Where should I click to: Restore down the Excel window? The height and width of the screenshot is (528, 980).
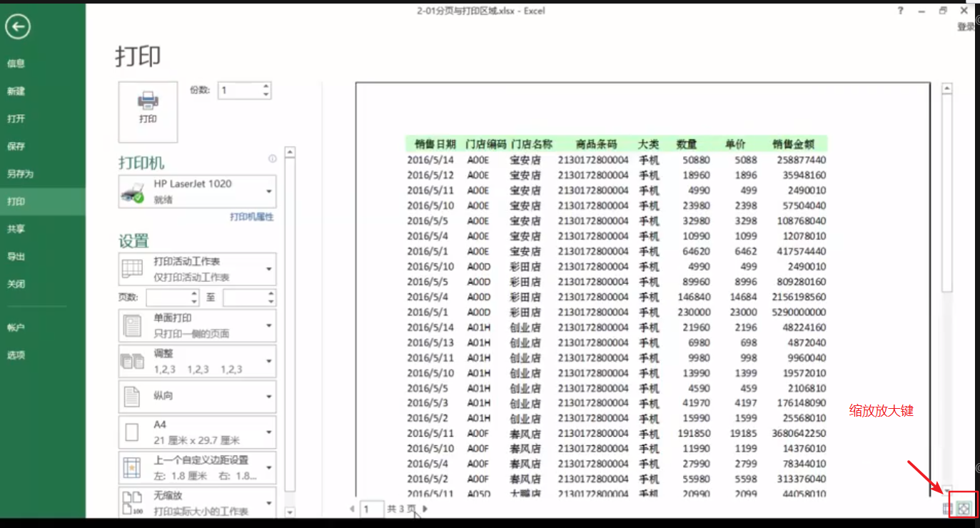point(943,11)
